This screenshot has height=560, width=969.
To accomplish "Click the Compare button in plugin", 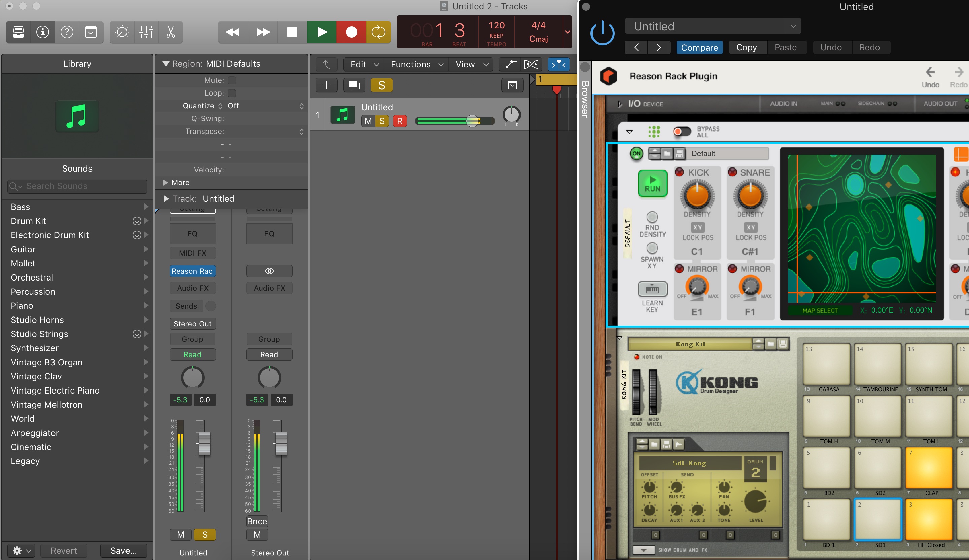I will pos(699,47).
